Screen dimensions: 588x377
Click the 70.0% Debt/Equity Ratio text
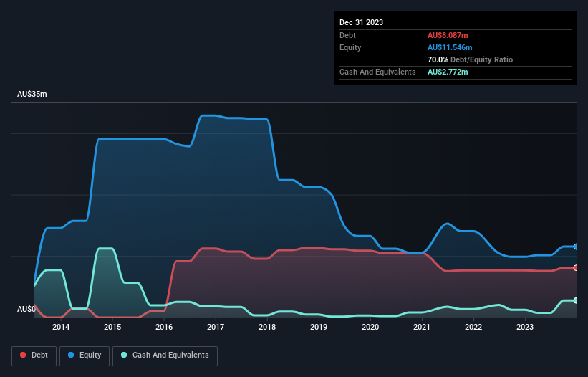pyautogui.click(x=470, y=59)
